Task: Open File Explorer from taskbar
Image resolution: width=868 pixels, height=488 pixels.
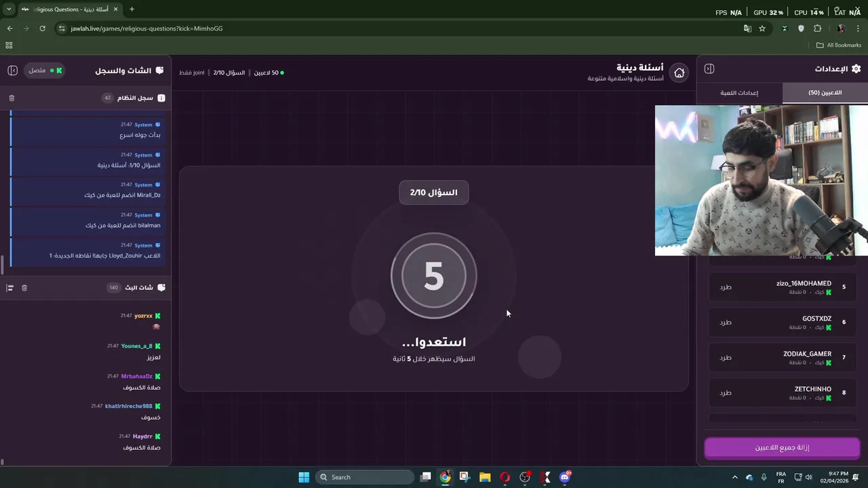Action: [485, 477]
